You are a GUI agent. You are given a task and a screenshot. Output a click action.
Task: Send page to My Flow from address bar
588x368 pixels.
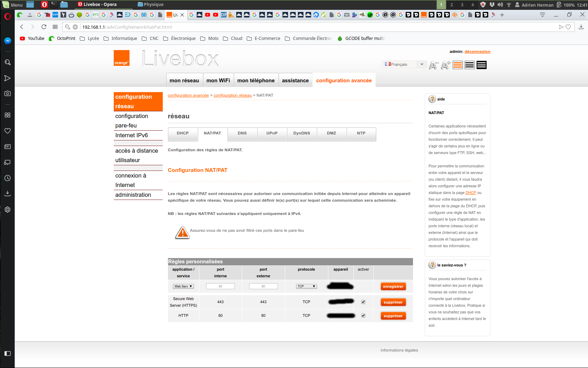coord(561,27)
